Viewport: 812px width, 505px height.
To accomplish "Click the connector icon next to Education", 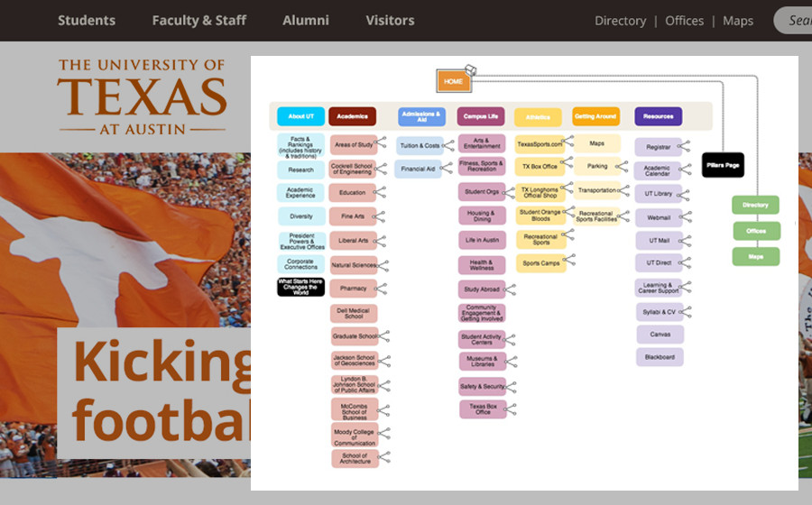I will tap(380, 192).
